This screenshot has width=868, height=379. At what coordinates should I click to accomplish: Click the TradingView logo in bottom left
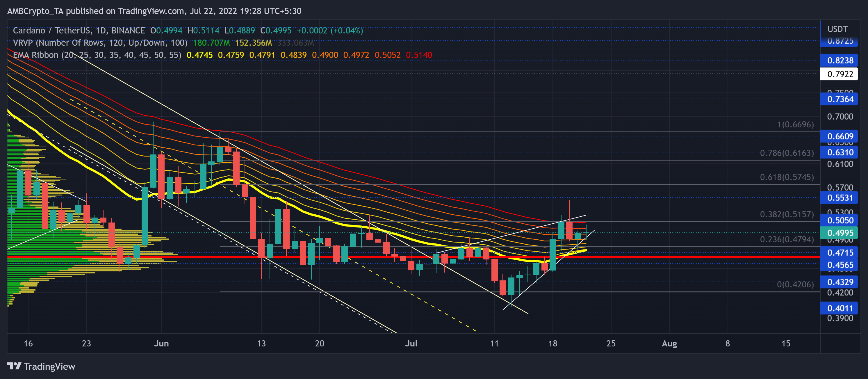pos(40,366)
